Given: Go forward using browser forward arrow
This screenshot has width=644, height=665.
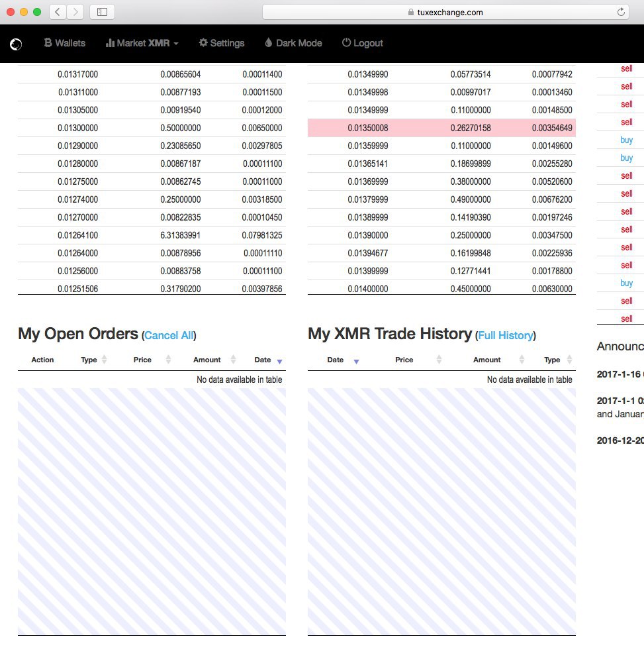Looking at the screenshot, I should [75, 12].
